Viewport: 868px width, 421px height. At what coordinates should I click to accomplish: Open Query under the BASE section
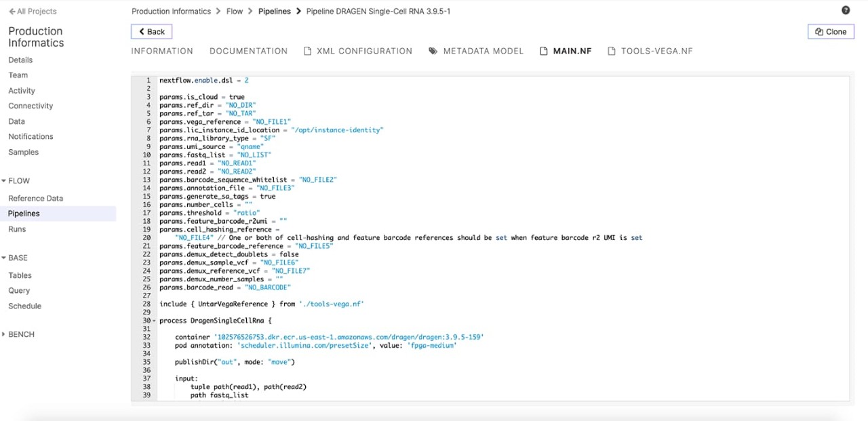pyautogui.click(x=18, y=290)
